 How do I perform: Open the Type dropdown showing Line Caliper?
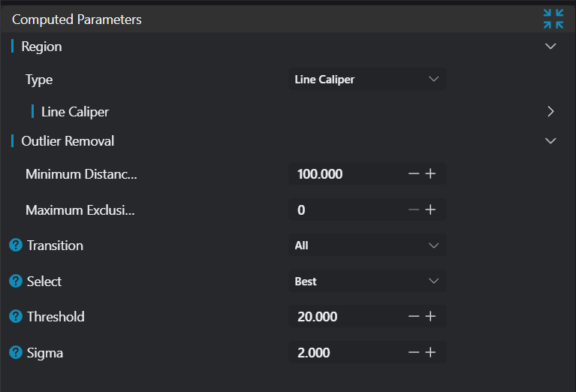point(367,80)
